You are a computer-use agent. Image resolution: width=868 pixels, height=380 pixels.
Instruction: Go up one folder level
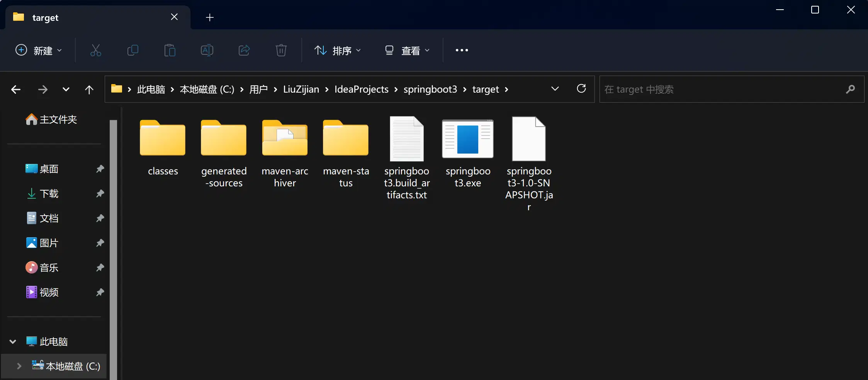coord(89,89)
